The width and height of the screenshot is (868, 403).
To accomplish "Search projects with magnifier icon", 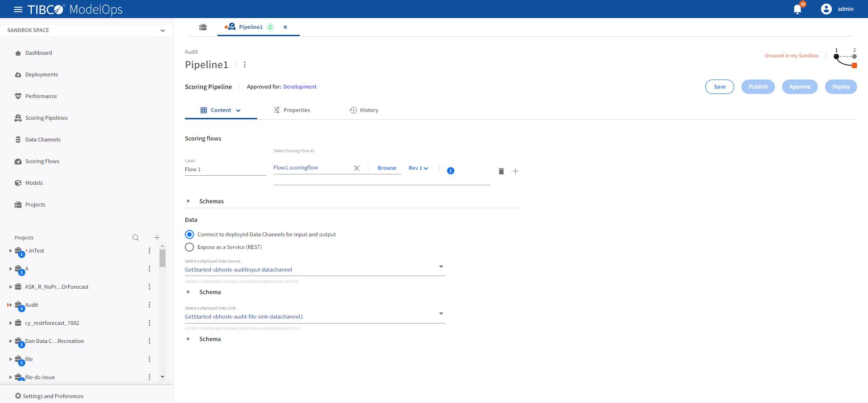I will coord(136,238).
